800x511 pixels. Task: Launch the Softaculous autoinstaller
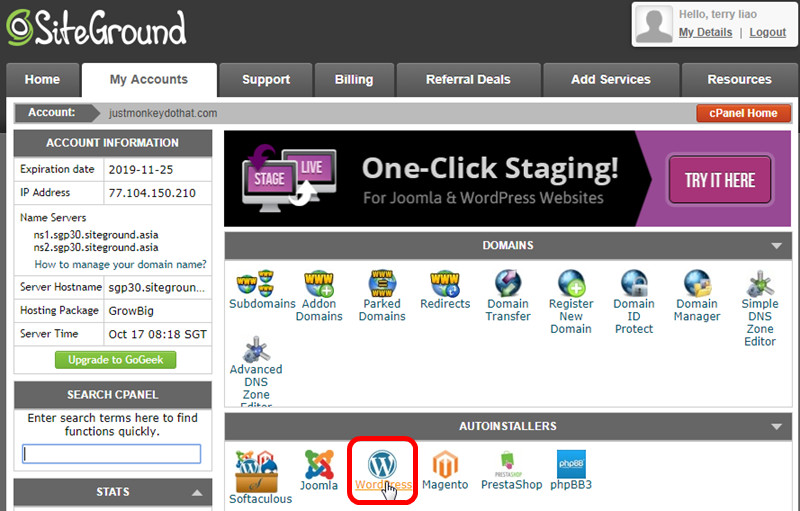click(260, 477)
